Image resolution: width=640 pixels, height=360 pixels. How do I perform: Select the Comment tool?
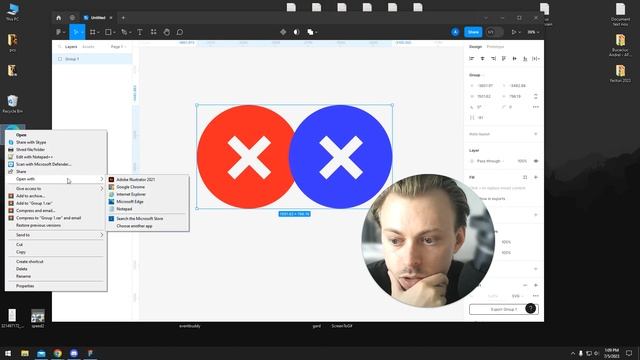click(180, 32)
